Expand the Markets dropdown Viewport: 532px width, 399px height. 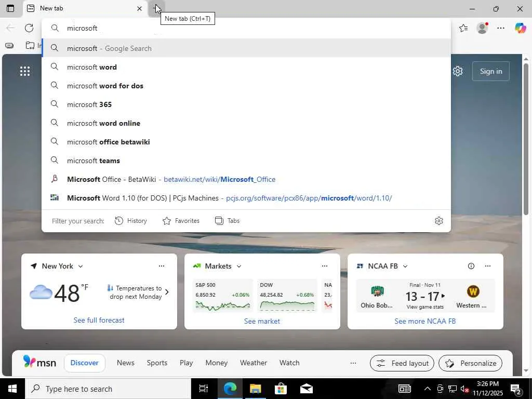pos(239,267)
